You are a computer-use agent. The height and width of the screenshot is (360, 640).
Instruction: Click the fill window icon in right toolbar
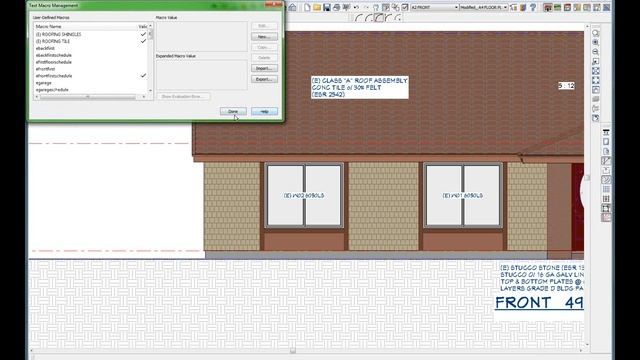[x=596, y=71]
